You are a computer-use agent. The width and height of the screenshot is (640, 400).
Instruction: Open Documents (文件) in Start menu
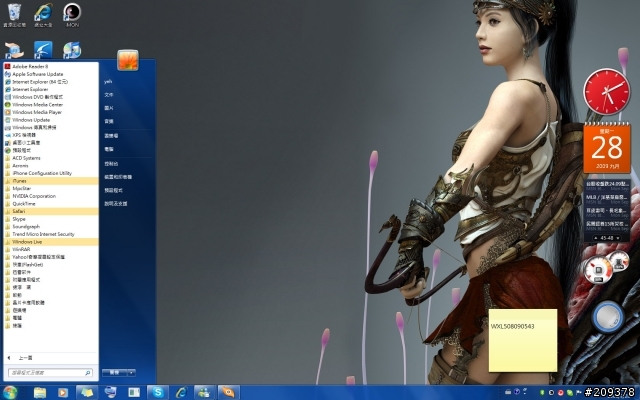109,95
